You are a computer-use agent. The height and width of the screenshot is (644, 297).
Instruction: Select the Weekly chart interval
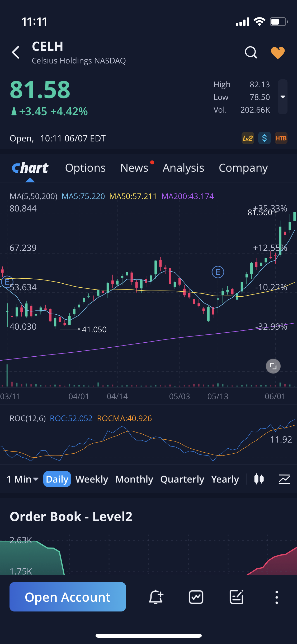coord(92,479)
